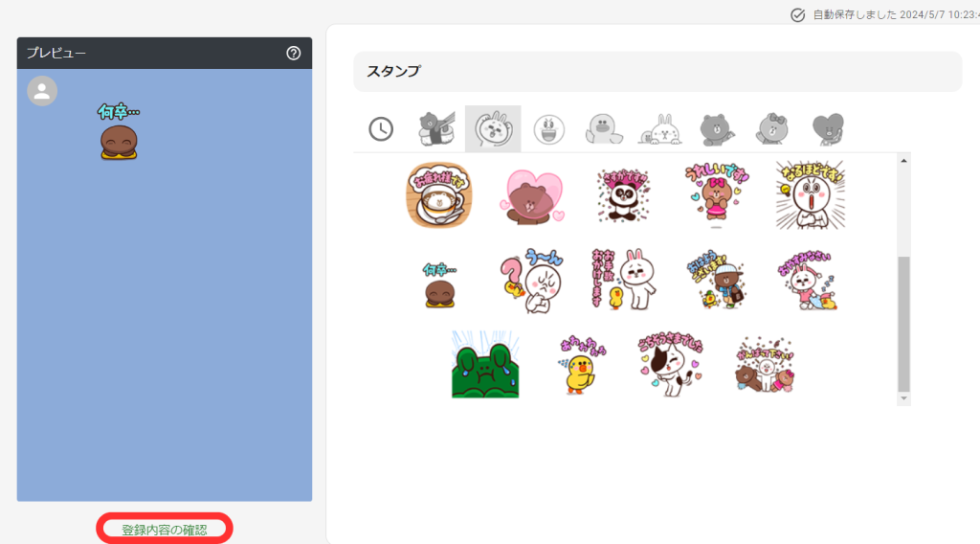Select the laughing Moon face sticker pack tab
This screenshot has height=544, width=980.
click(548, 129)
